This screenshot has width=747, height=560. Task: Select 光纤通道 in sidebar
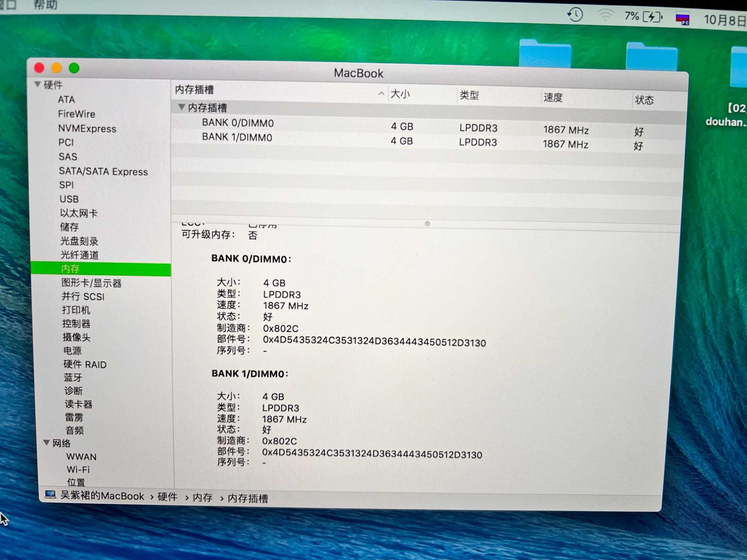coord(80,255)
